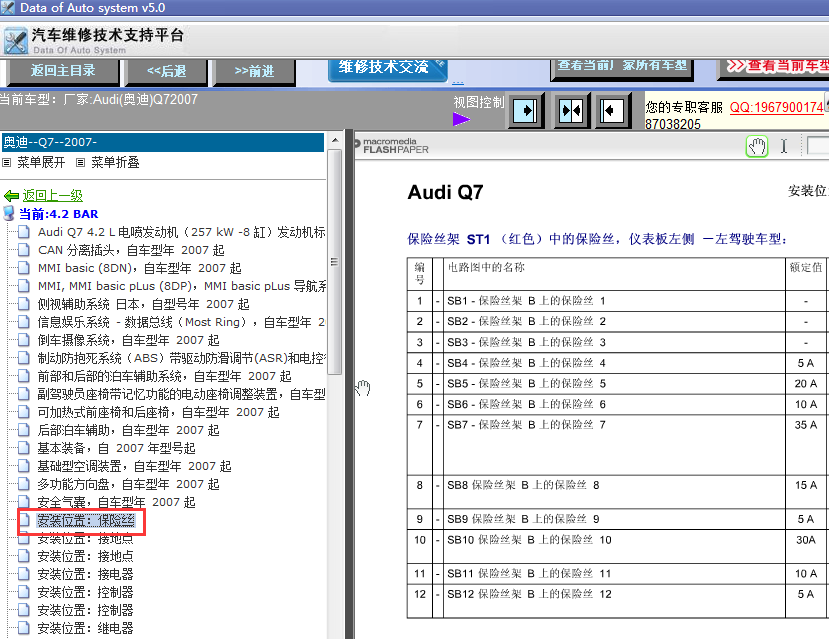The width and height of the screenshot is (829, 639).
Task: Open the 维修技术交流 tab
Action: click(388, 69)
